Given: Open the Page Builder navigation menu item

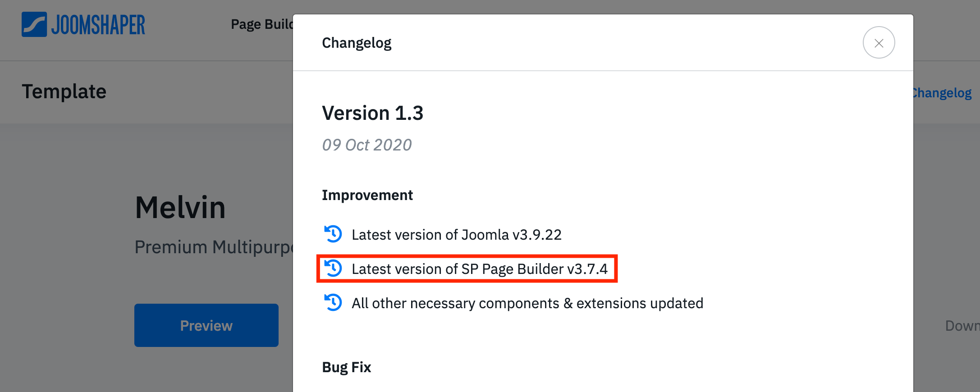Looking at the screenshot, I should pyautogui.click(x=261, y=24).
